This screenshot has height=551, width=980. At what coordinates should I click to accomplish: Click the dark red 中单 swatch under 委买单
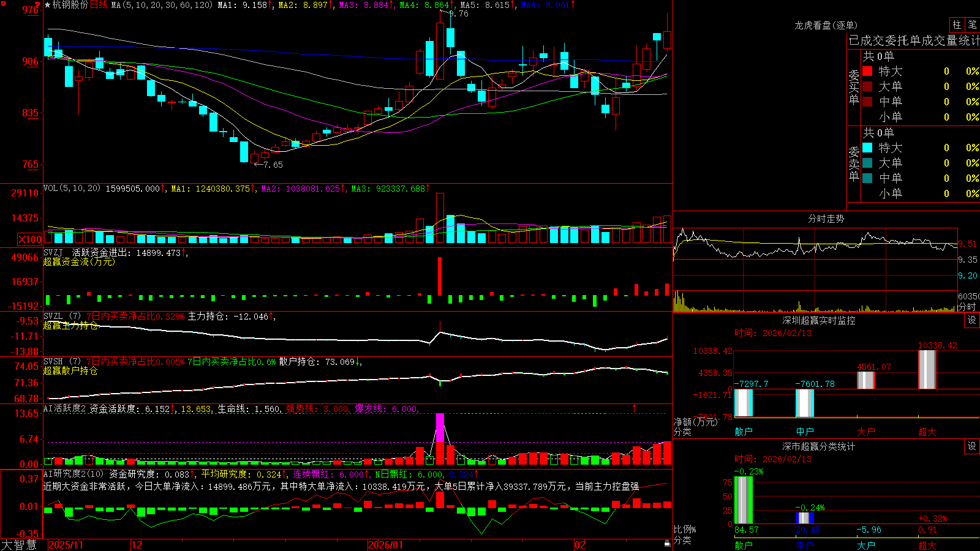[867, 102]
